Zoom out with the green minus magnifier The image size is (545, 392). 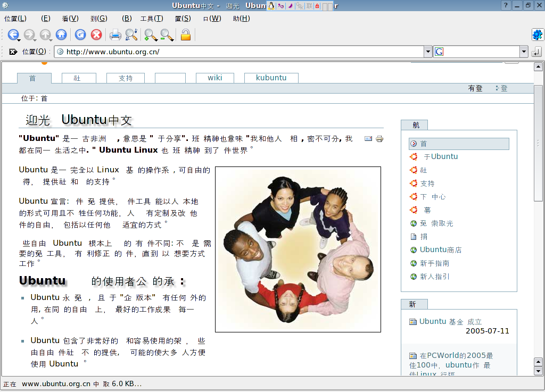point(167,35)
